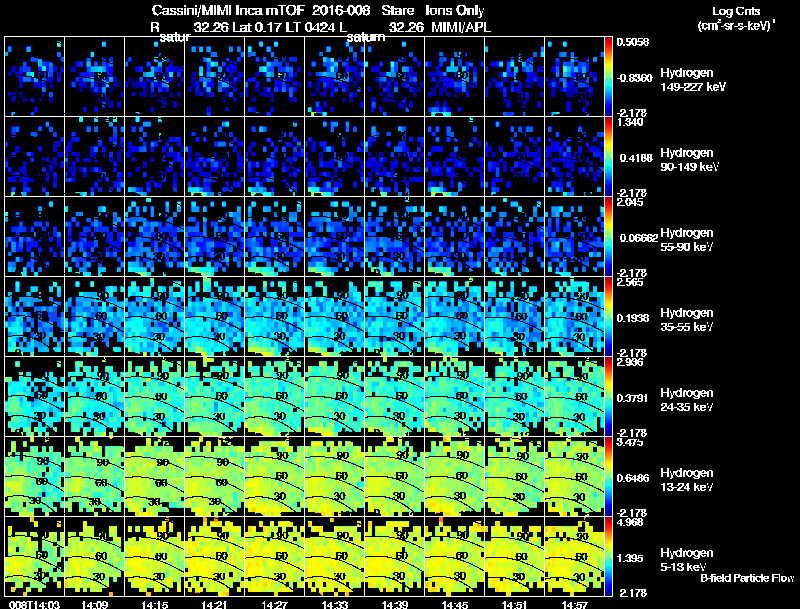Click the '2.565' colorbar maximum value
The image size is (800, 609).
(x=631, y=282)
